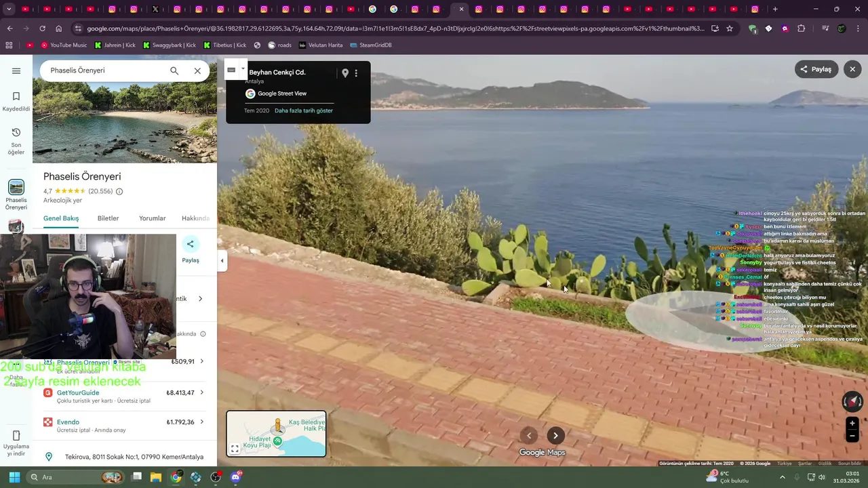Open Chrome three-dot menu

coord(858,28)
